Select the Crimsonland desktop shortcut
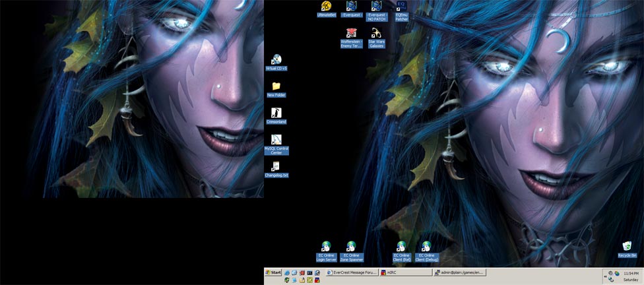644x285 pixels. (276, 116)
